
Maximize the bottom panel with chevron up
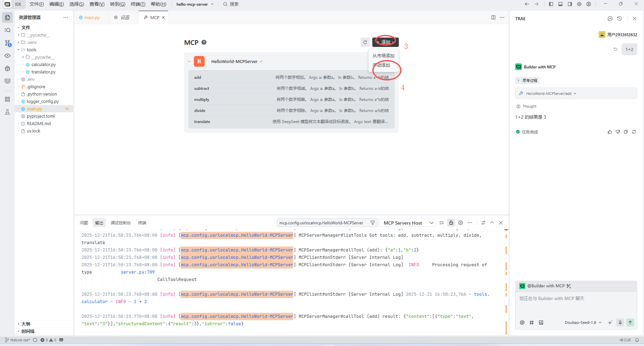[492, 223]
